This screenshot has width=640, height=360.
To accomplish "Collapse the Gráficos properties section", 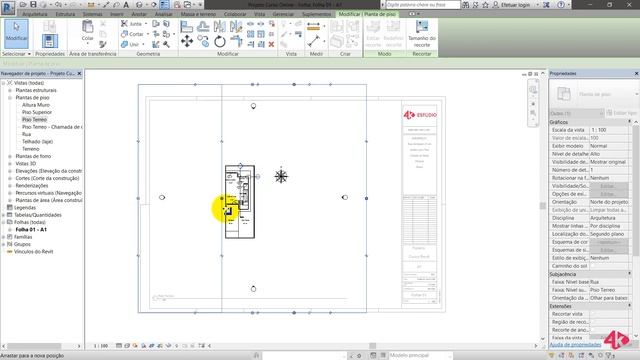I will (x=630, y=122).
